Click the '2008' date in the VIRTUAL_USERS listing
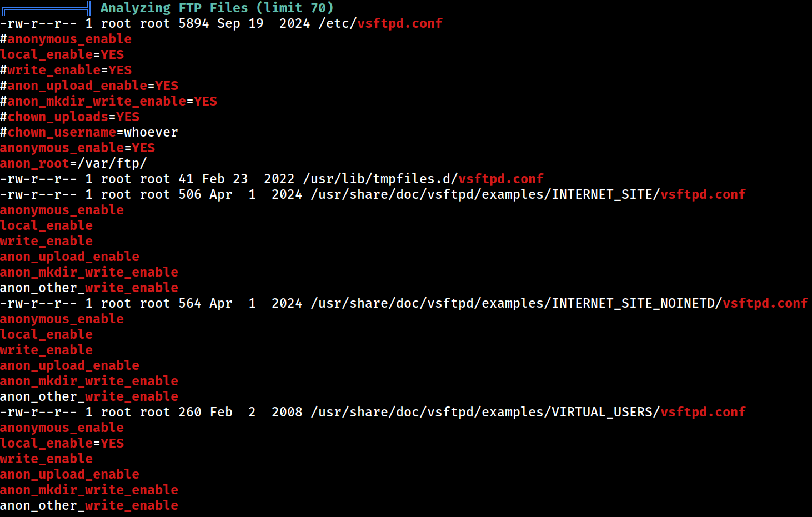The height and width of the screenshot is (517, 812). pyautogui.click(x=287, y=412)
